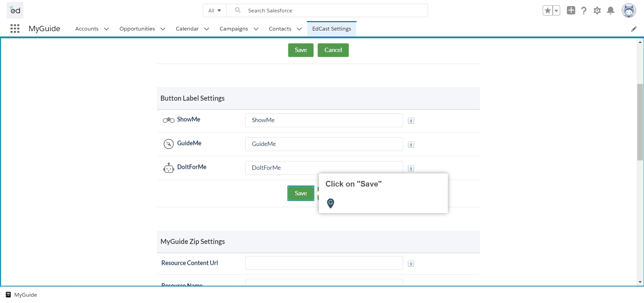Screen dimensions: 644x303
Task: Click the MyGuide app name text
Action: [44, 29]
